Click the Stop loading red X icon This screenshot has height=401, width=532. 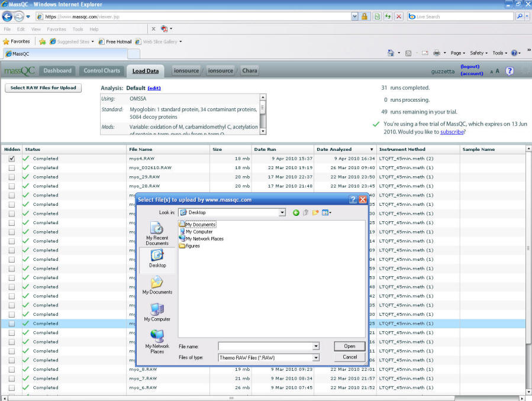click(x=399, y=17)
